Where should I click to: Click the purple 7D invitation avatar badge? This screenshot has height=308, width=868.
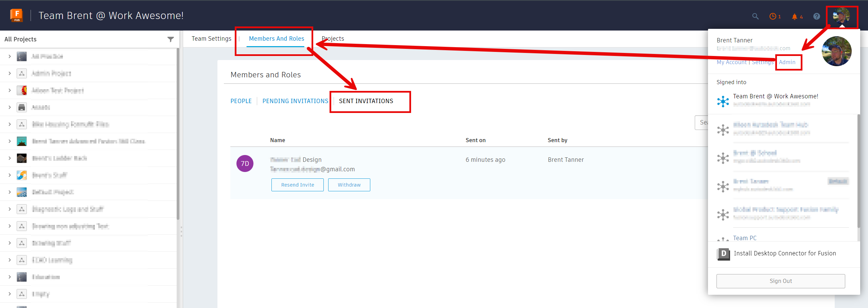click(x=245, y=163)
